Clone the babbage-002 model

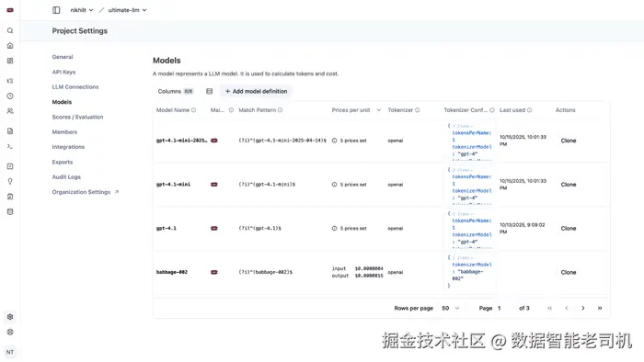(569, 272)
